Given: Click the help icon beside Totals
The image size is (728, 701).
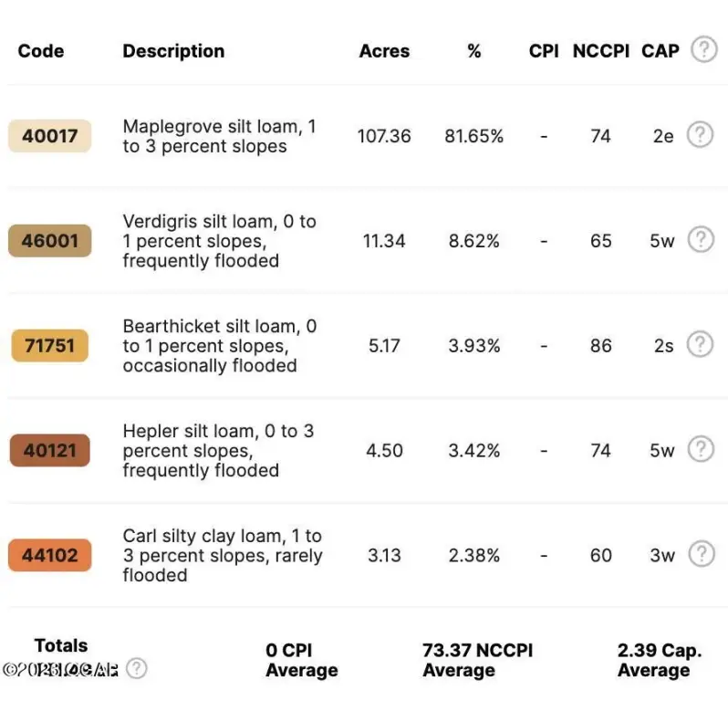Looking at the screenshot, I should point(136,669).
